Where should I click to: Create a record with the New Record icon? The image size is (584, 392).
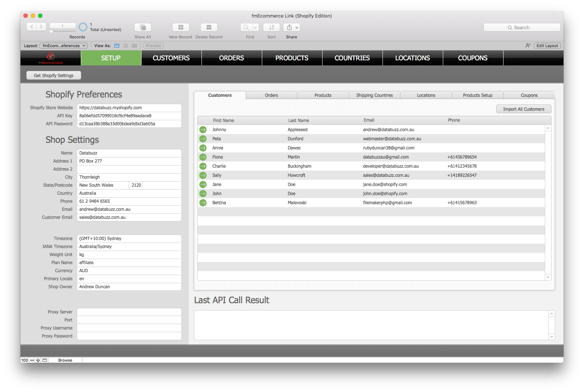(181, 27)
